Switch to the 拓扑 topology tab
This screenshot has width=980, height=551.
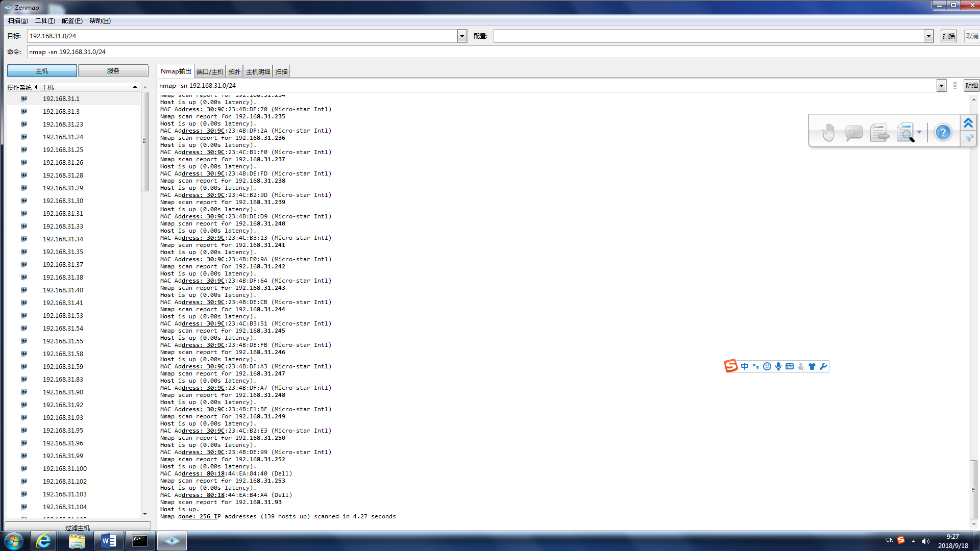(x=234, y=71)
